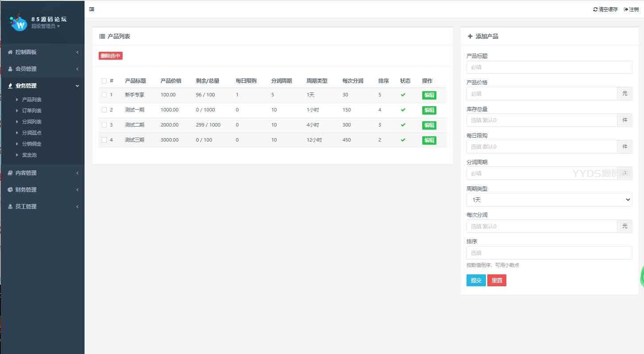Focus the 排序 input field

549,253
